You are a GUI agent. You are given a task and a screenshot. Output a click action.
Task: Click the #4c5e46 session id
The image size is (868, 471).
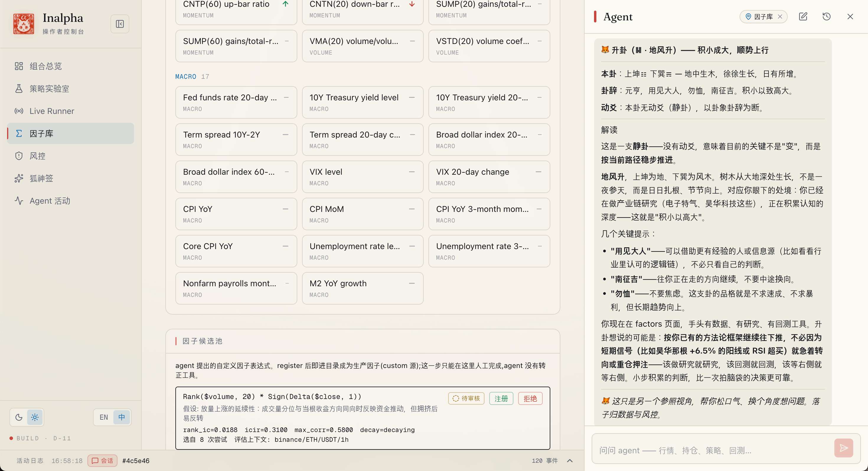[136, 461]
